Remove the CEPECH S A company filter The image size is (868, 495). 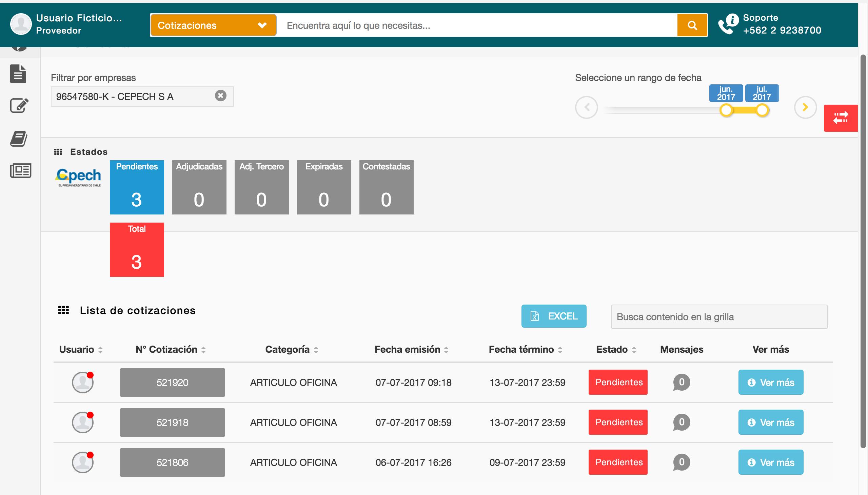tap(220, 96)
